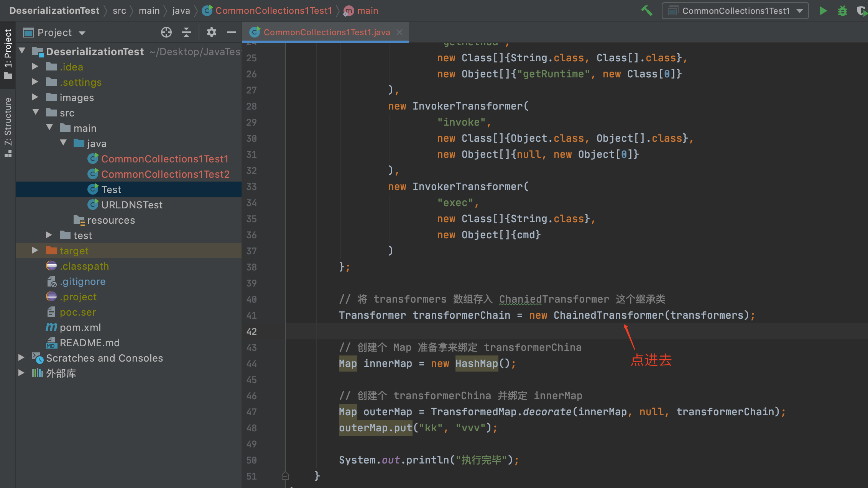Viewport: 868px width, 488px height.
Task: Open the Project view mode dropdown
Action: point(82,33)
